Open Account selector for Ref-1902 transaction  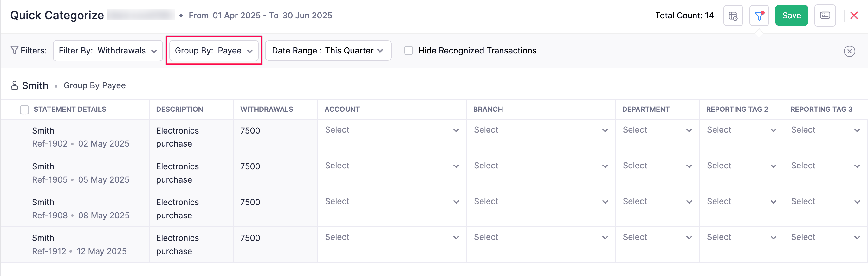click(391, 130)
